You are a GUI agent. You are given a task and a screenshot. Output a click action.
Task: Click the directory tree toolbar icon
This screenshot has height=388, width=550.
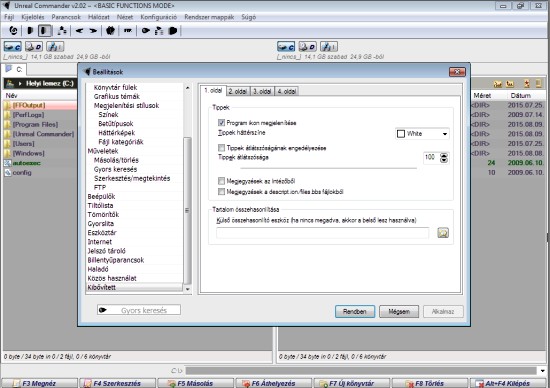[x=62, y=31]
